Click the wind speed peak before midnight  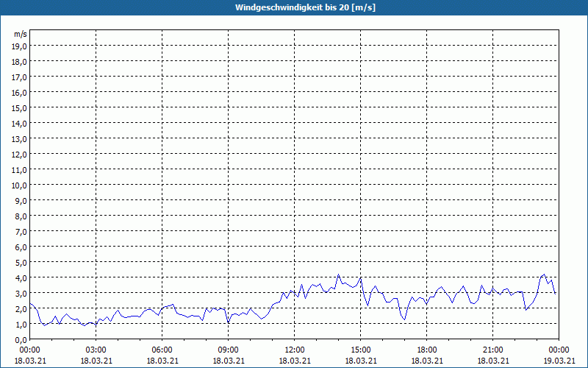[x=544, y=275]
